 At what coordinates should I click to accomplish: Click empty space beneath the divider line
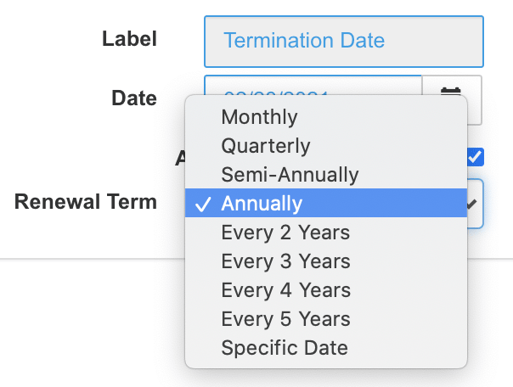[92, 320]
